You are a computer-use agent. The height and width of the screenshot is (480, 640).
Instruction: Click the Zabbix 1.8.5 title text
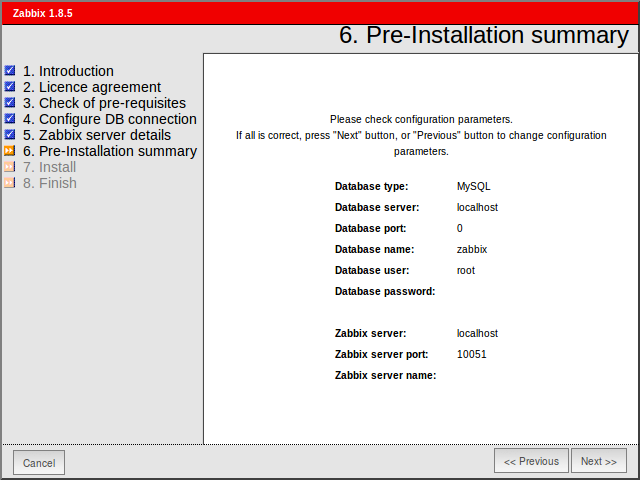pos(42,13)
